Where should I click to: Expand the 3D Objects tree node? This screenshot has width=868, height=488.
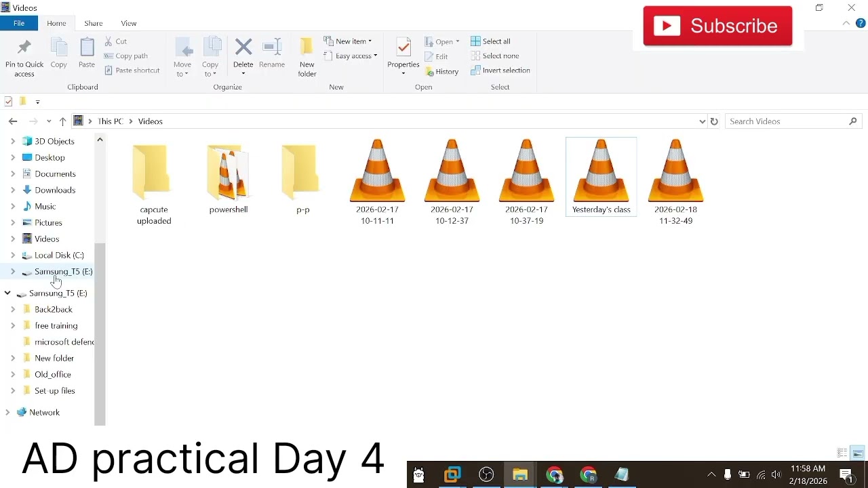point(13,142)
